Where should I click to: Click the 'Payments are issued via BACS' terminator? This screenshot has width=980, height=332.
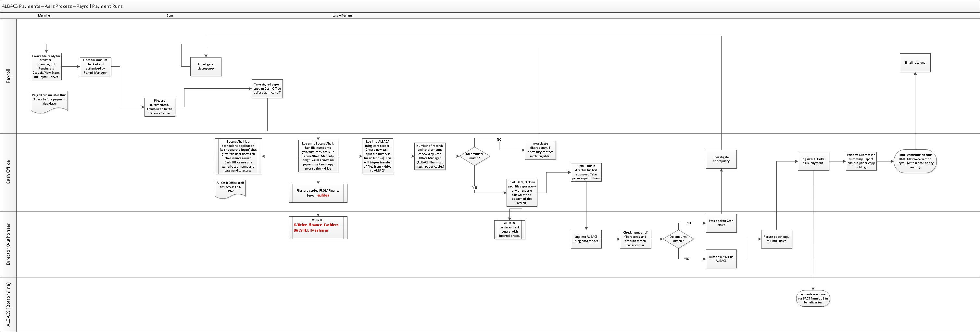point(813,298)
